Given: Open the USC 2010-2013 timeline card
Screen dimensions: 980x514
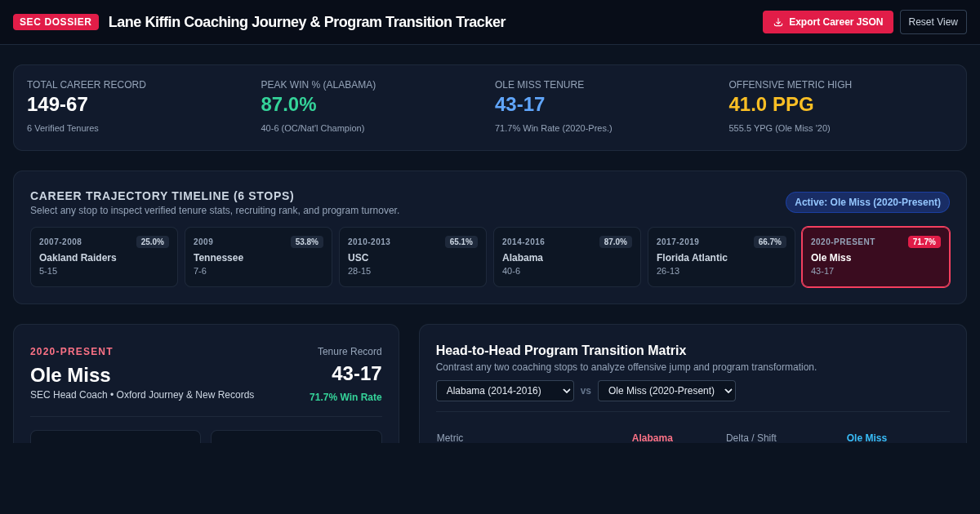Looking at the screenshot, I should point(412,257).
